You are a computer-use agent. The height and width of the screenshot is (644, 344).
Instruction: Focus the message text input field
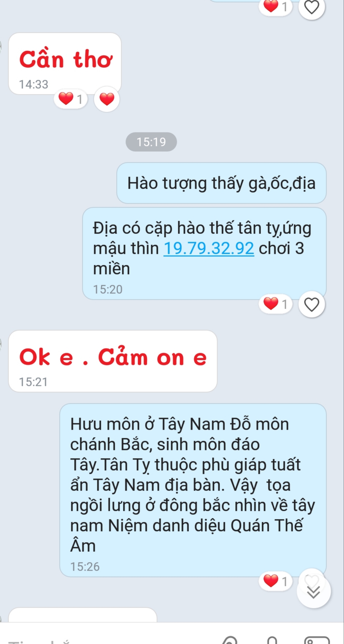coord(107,637)
